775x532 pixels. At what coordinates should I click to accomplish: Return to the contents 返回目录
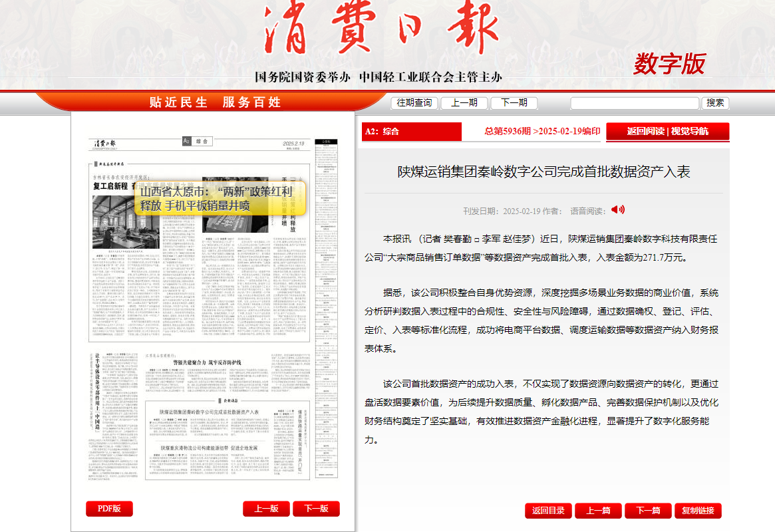pyautogui.click(x=548, y=511)
